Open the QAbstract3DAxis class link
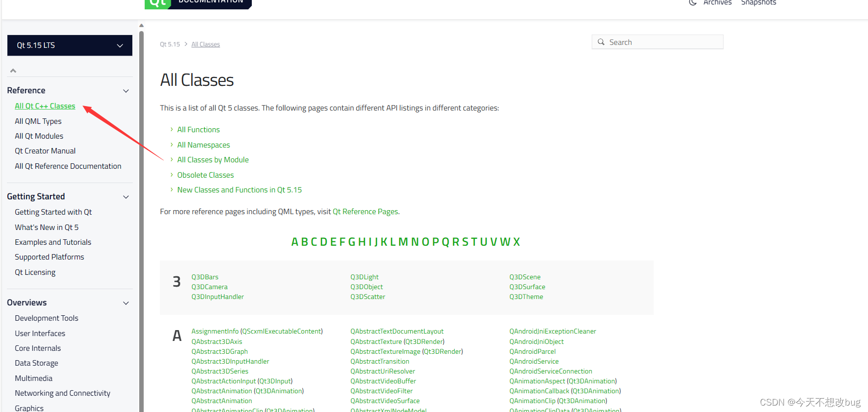This screenshot has width=868, height=412. [x=217, y=342]
